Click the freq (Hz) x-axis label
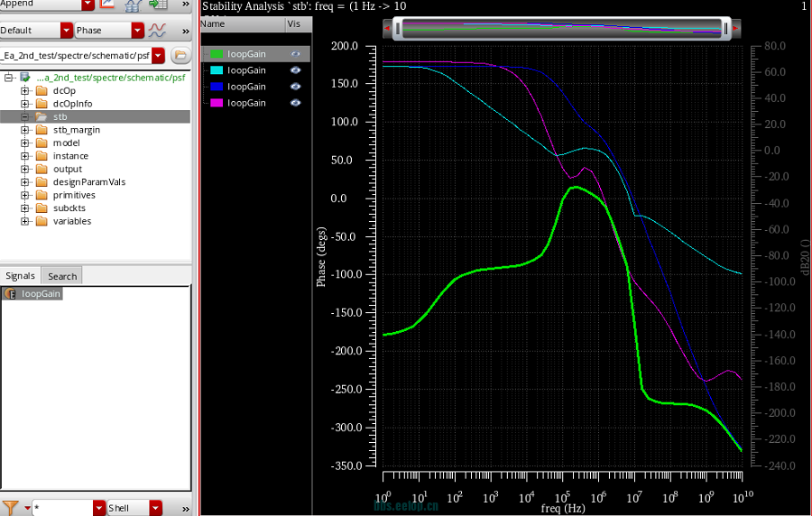This screenshot has height=516, width=812. click(x=563, y=508)
